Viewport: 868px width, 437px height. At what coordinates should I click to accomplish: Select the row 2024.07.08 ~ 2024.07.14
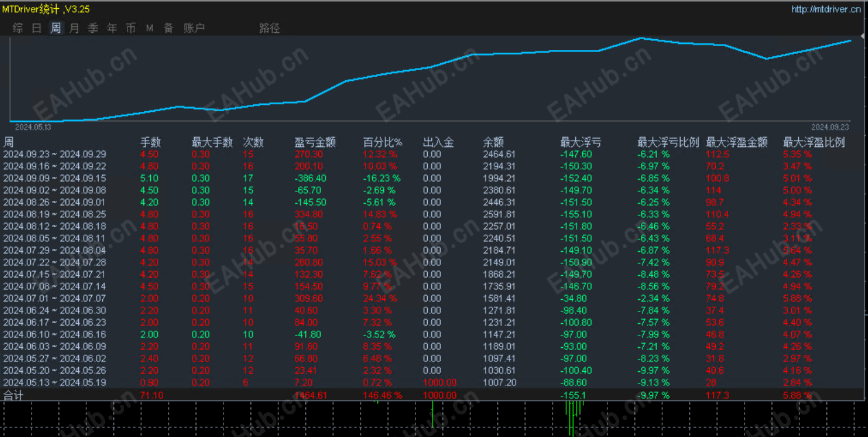(x=432, y=286)
